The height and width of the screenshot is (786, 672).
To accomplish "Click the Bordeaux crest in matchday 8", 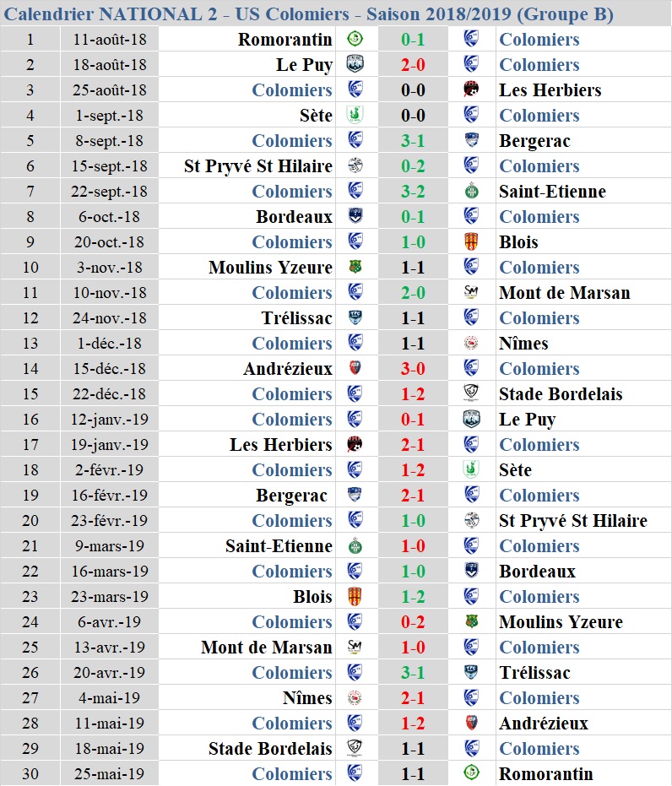I will click(355, 216).
